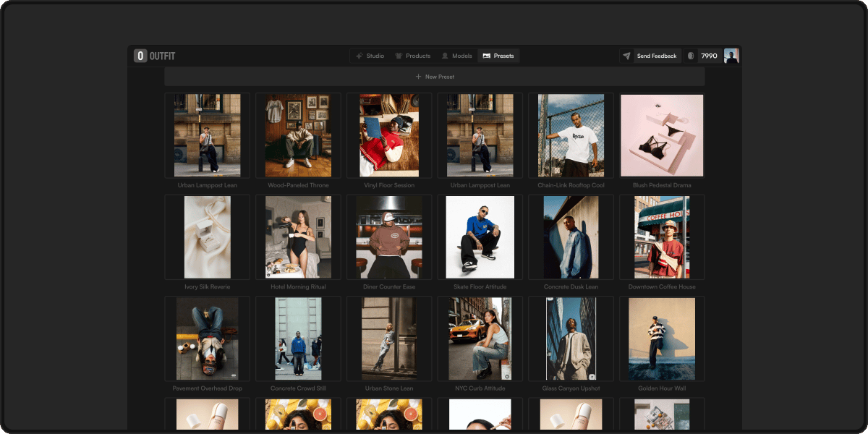
Task: Select the Presets tab
Action: click(498, 56)
